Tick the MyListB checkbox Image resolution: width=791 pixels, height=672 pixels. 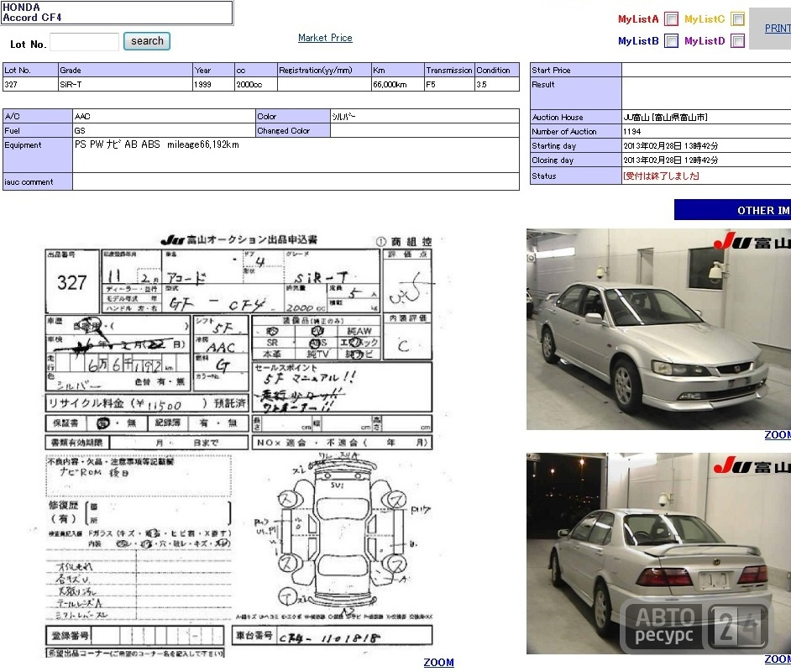pyautogui.click(x=671, y=41)
